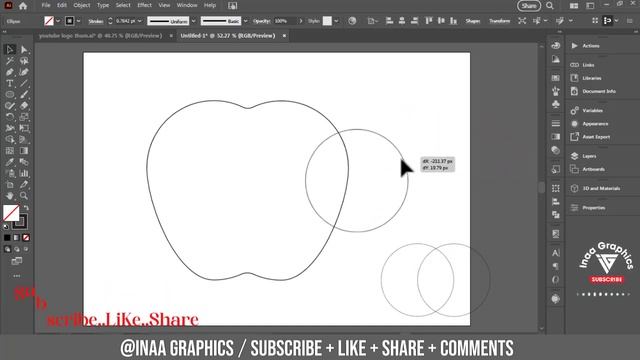Select the Pen tool
The height and width of the screenshot is (360, 640).
[10, 72]
